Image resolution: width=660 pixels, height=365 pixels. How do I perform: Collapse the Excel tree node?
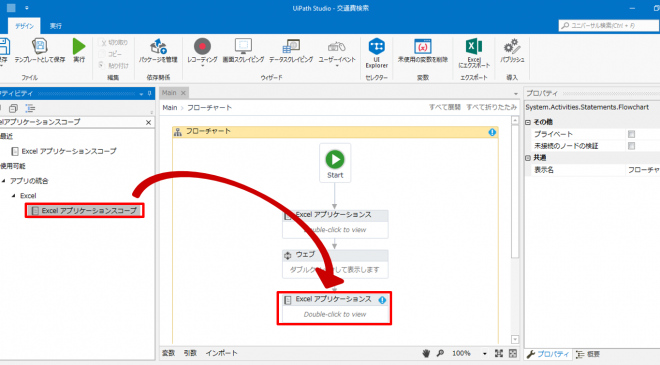click(13, 196)
